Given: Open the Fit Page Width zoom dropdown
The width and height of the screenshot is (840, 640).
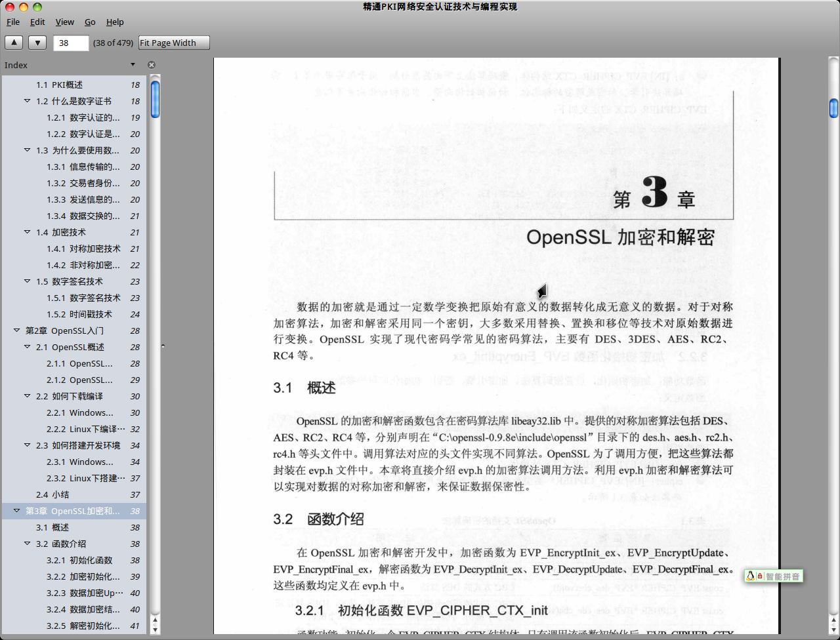Looking at the screenshot, I should tap(174, 43).
